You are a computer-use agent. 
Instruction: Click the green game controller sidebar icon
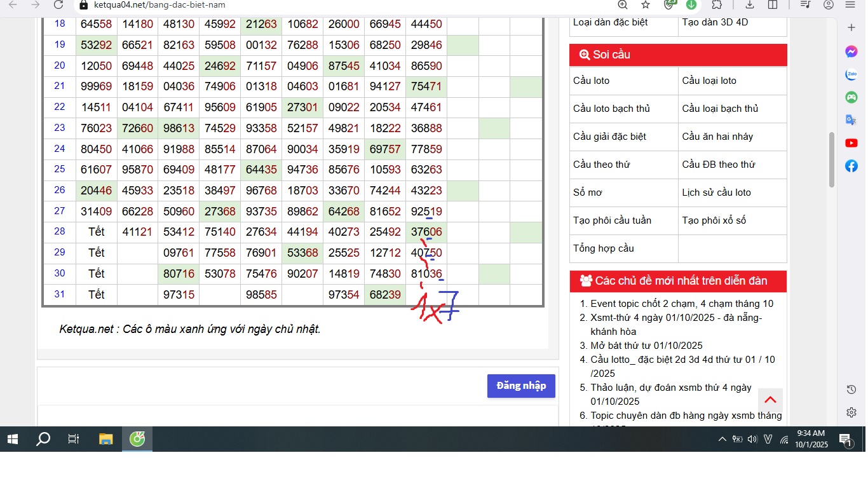(851, 97)
